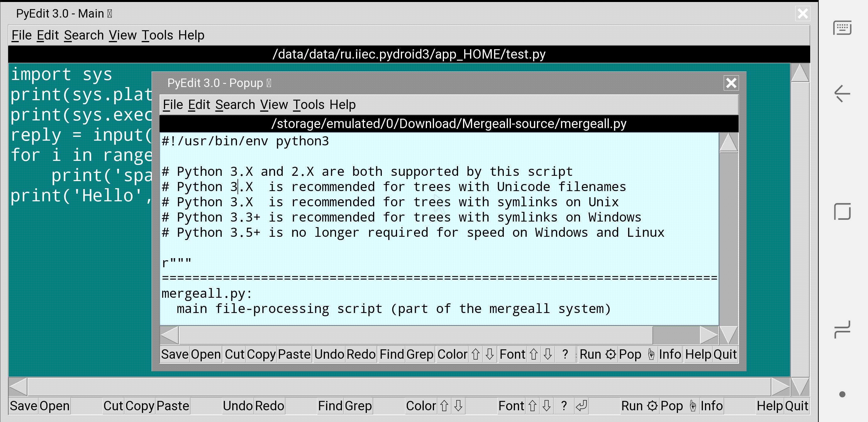868x422 pixels.
Task: Click the color down arrow in Popup toolbar
Action: coord(490,354)
